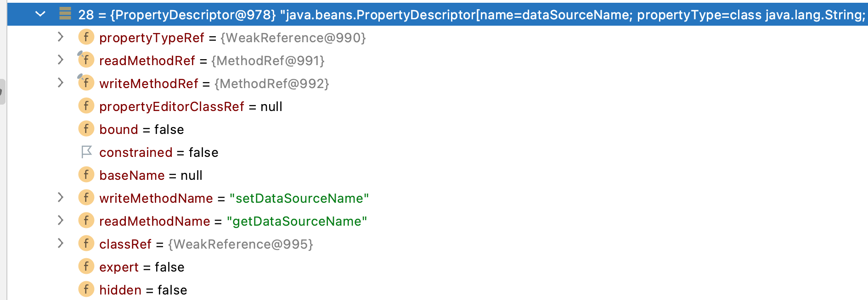Collapse the PropertyDescriptor@978 node
This screenshot has height=300, width=868.
(40, 14)
